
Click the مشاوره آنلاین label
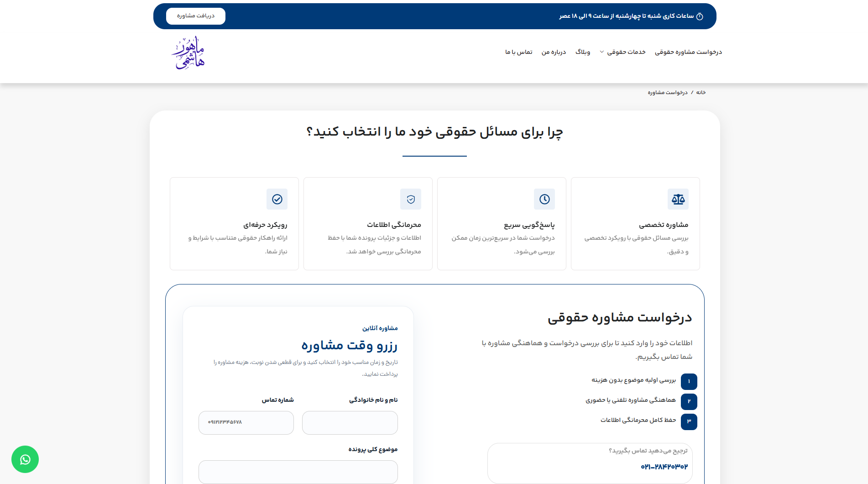click(380, 328)
